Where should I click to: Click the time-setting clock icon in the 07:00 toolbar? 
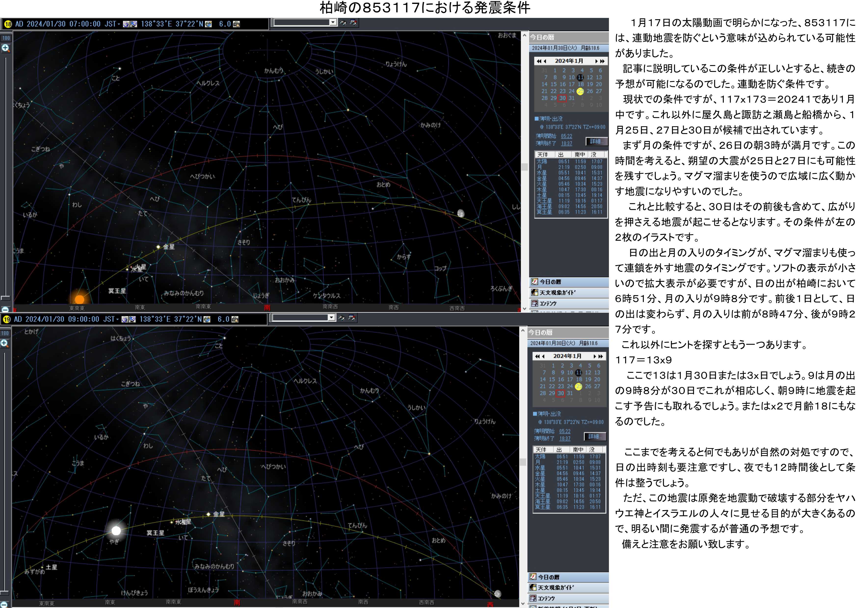coord(126,24)
